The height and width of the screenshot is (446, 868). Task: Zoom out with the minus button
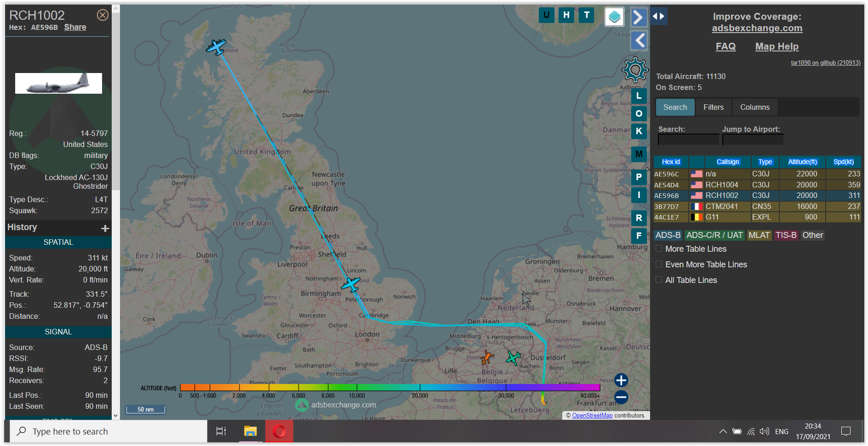[x=621, y=397]
